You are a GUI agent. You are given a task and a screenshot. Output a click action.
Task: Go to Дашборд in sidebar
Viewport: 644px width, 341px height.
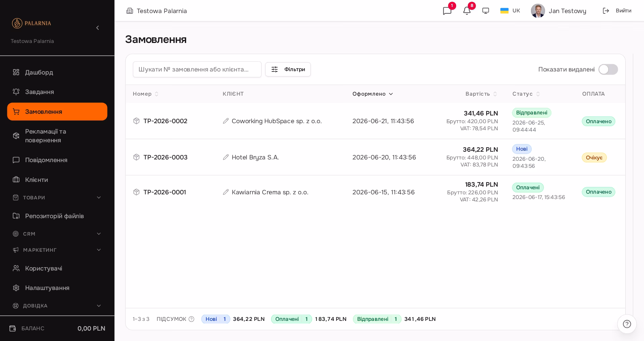(57, 72)
